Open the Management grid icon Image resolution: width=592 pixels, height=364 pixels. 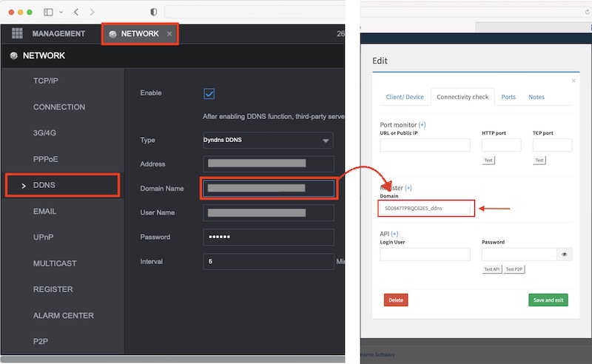(x=17, y=34)
